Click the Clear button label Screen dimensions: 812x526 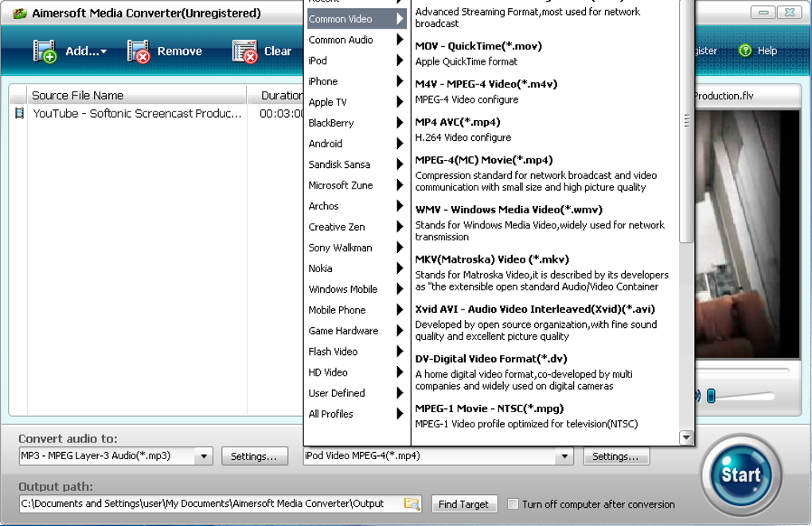(278, 51)
